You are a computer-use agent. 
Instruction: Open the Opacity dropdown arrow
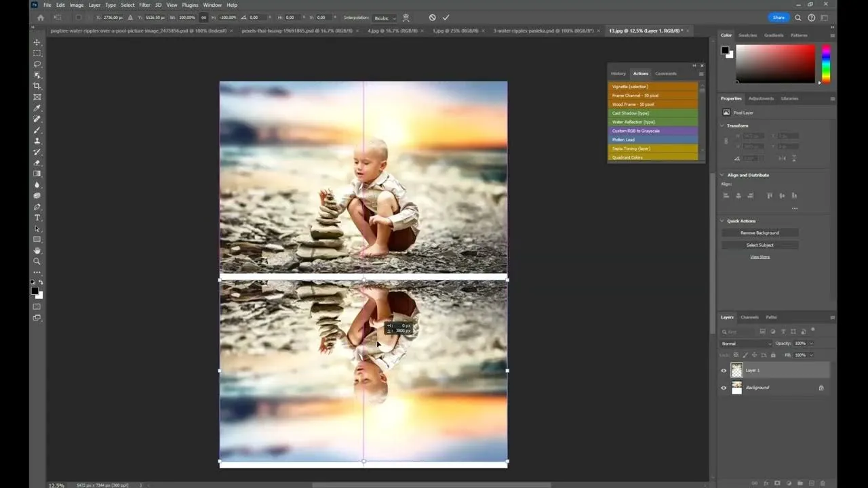tap(812, 343)
